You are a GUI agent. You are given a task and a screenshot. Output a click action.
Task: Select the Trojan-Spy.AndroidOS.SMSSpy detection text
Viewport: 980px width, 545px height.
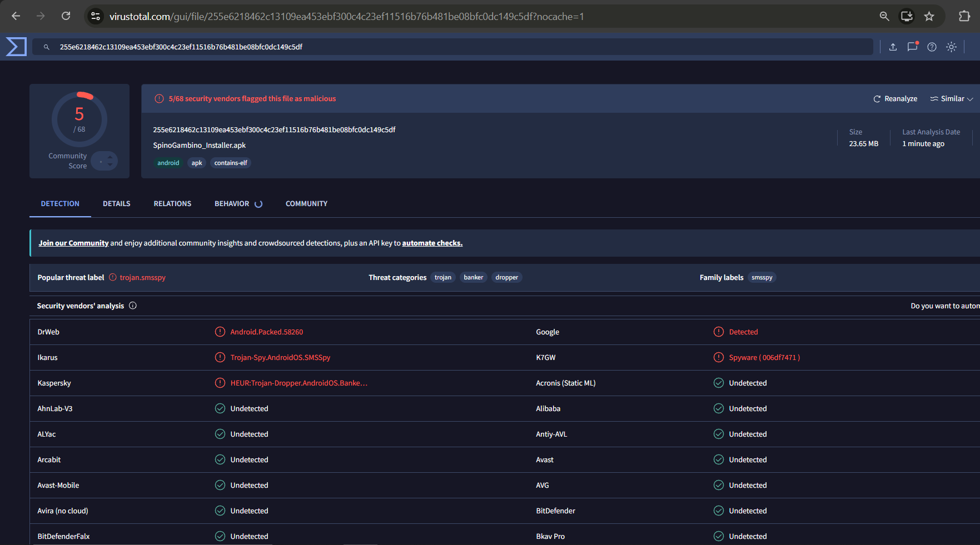coord(280,358)
